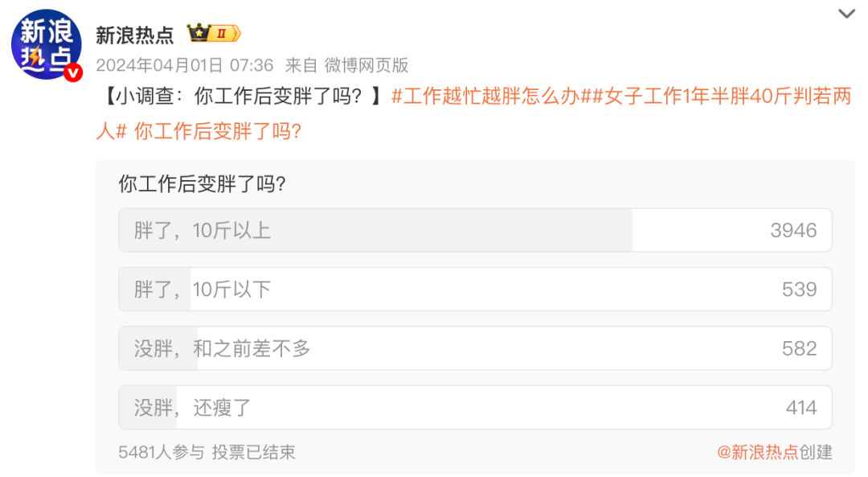This screenshot has width=868, height=477.
Task: Expand the post options chevron menu
Action: [846, 14]
